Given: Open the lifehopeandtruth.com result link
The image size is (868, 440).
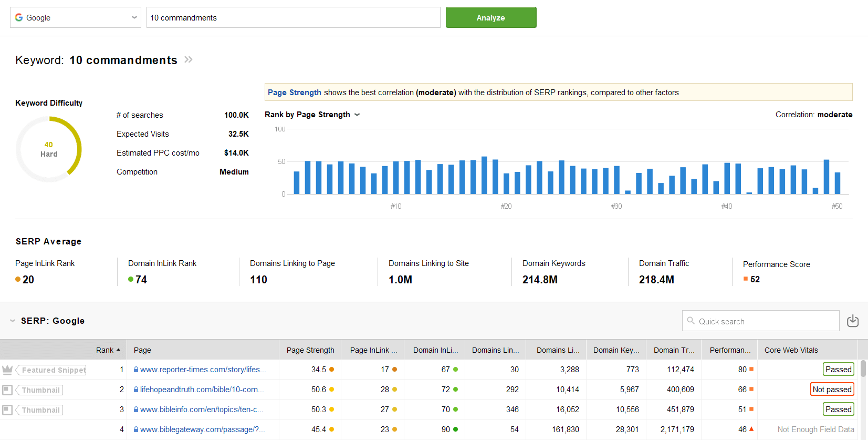Looking at the screenshot, I should pos(202,390).
